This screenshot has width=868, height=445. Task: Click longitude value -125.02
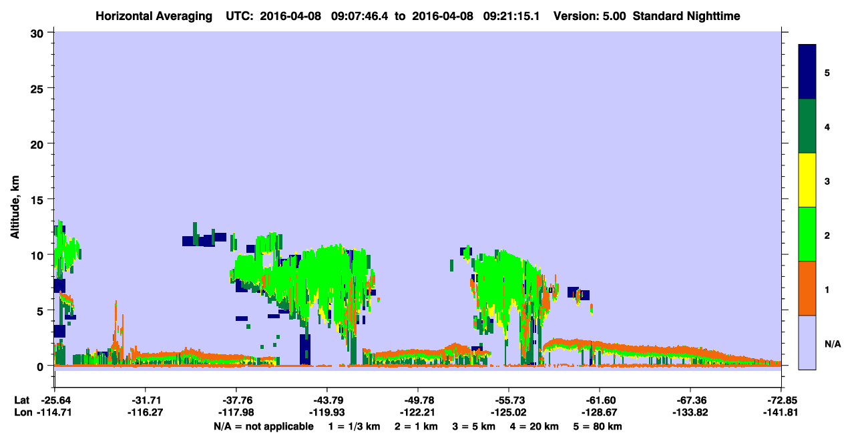pos(509,412)
